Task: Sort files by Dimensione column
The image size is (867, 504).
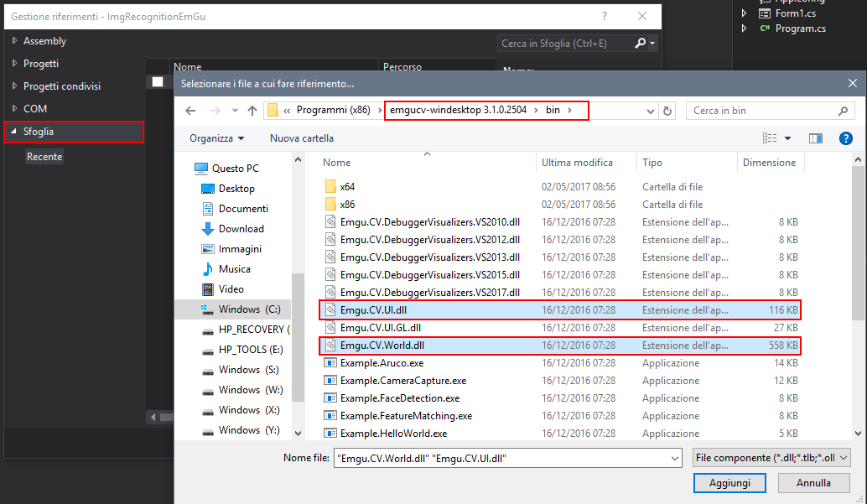Action: pyautogui.click(x=771, y=163)
